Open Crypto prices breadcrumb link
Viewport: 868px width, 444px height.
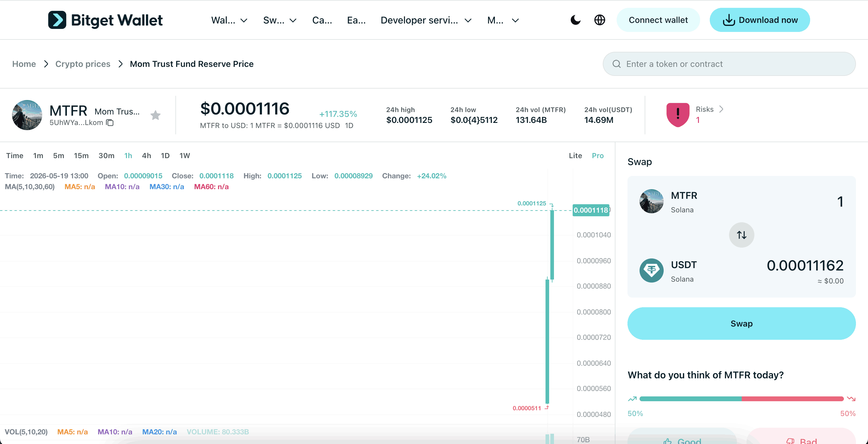[83, 64]
